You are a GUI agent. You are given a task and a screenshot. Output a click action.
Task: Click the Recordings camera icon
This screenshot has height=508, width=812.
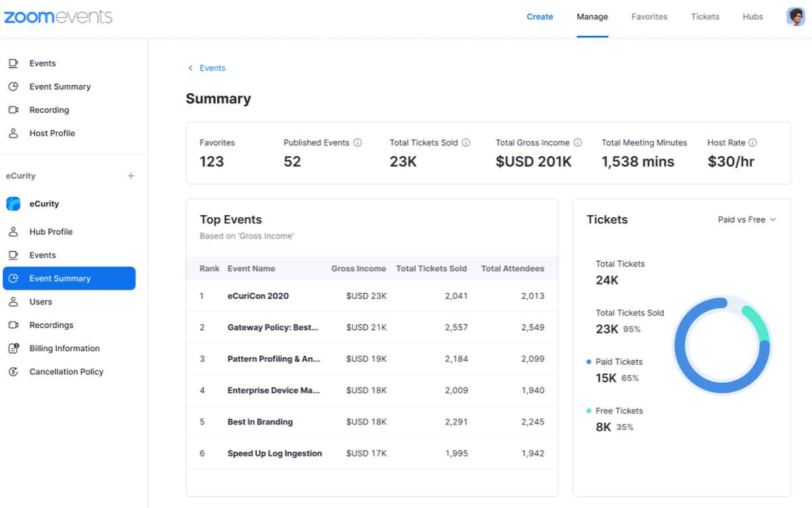coord(13,325)
